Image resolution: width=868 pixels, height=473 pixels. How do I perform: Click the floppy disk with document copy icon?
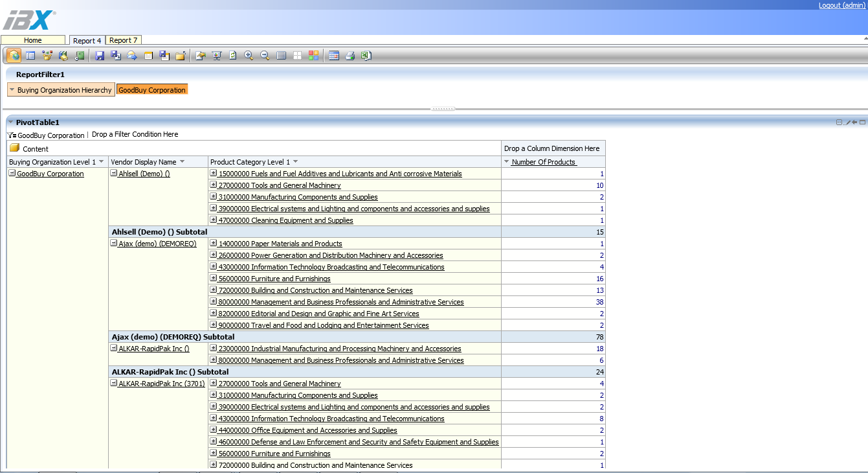[164, 56]
